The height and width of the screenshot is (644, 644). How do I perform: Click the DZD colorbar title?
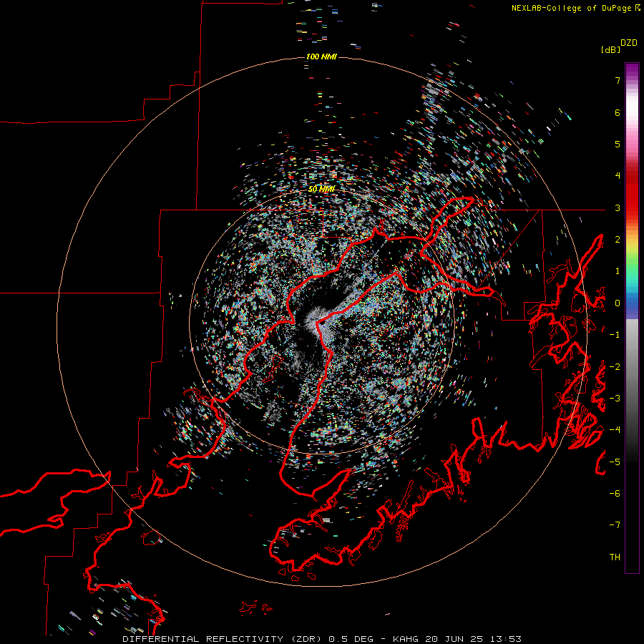coord(629,43)
